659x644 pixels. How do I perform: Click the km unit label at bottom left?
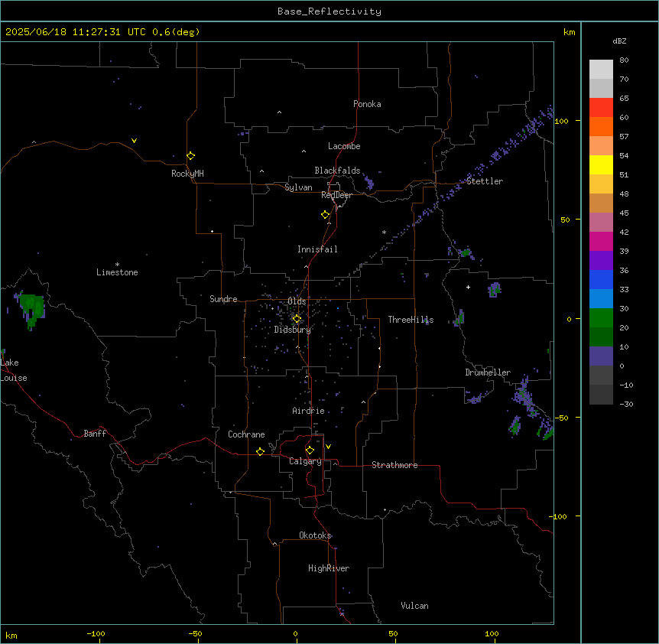click(x=11, y=636)
